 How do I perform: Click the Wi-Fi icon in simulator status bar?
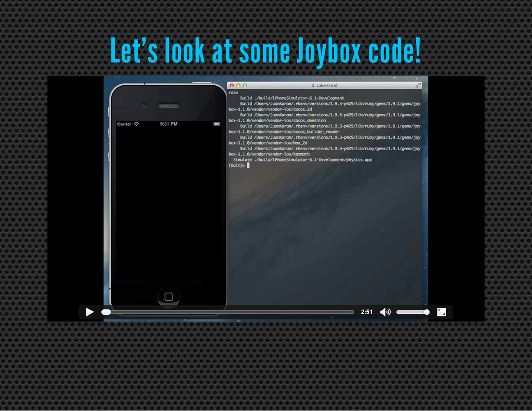coord(137,124)
